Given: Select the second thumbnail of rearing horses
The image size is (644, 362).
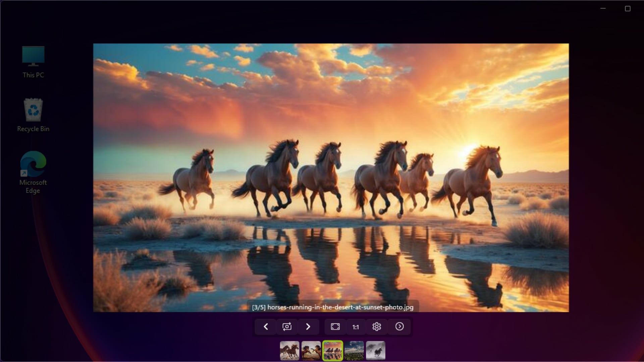Looking at the screenshot, I should (x=311, y=351).
